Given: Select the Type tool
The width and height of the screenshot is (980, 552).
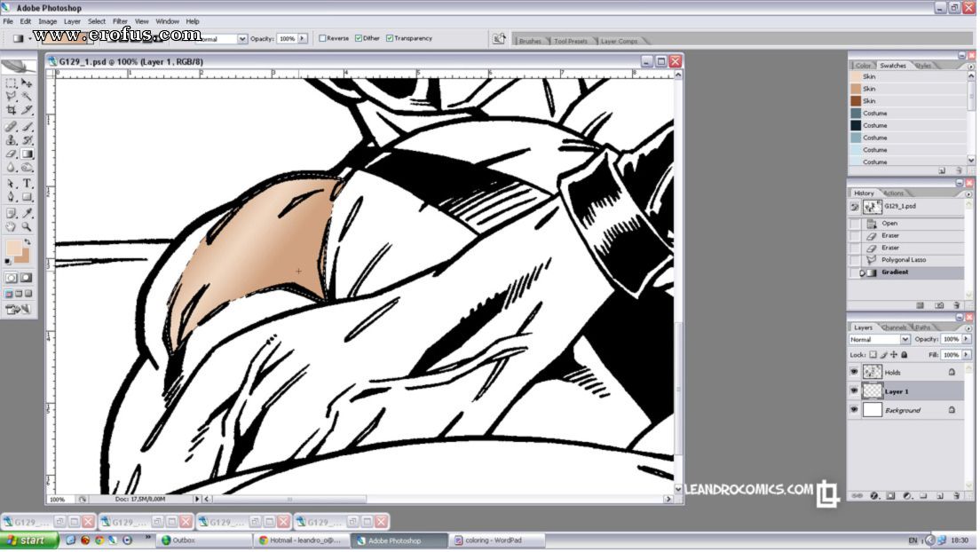Looking at the screenshot, I should [27, 184].
